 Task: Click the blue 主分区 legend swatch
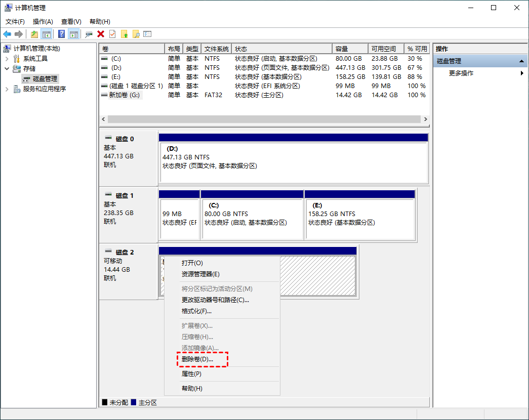pyautogui.click(x=134, y=402)
